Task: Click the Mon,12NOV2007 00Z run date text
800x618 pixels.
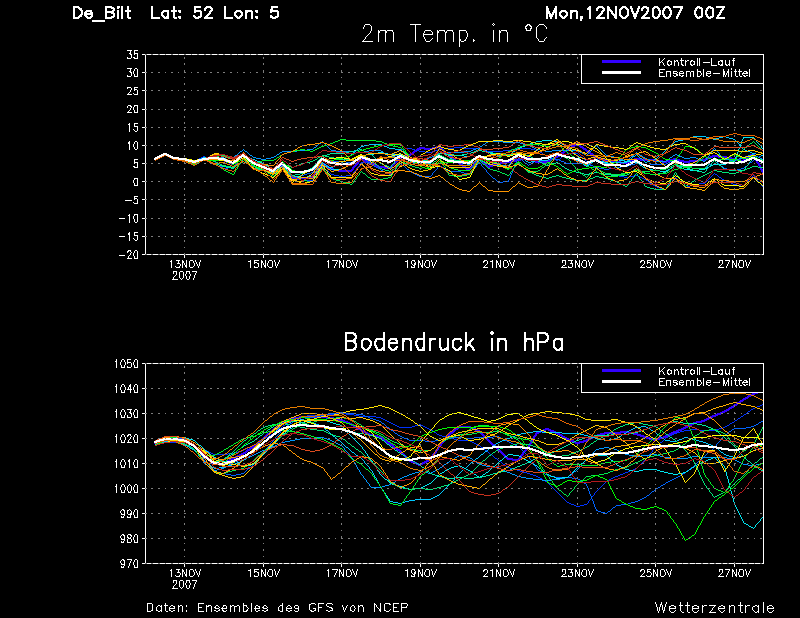Action: 635,13
